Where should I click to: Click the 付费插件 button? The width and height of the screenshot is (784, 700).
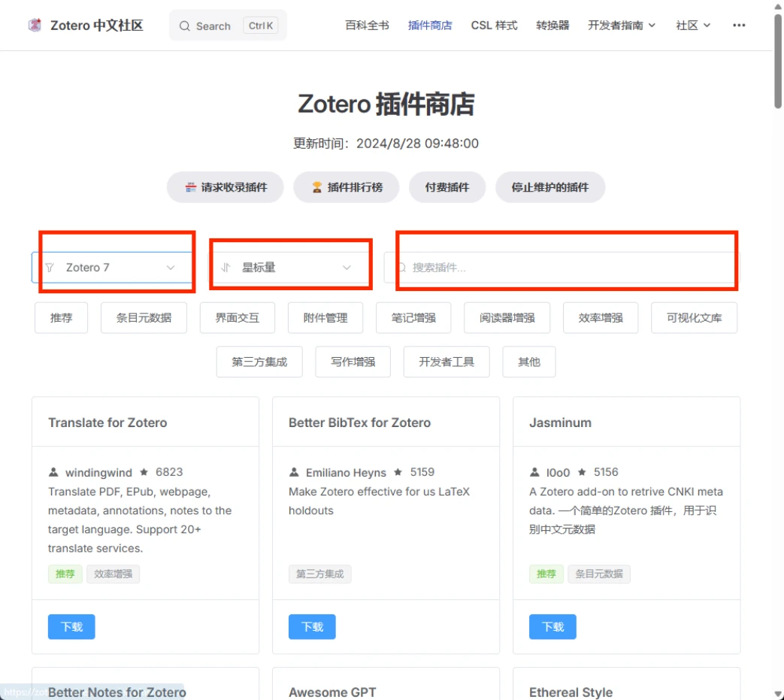point(447,187)
